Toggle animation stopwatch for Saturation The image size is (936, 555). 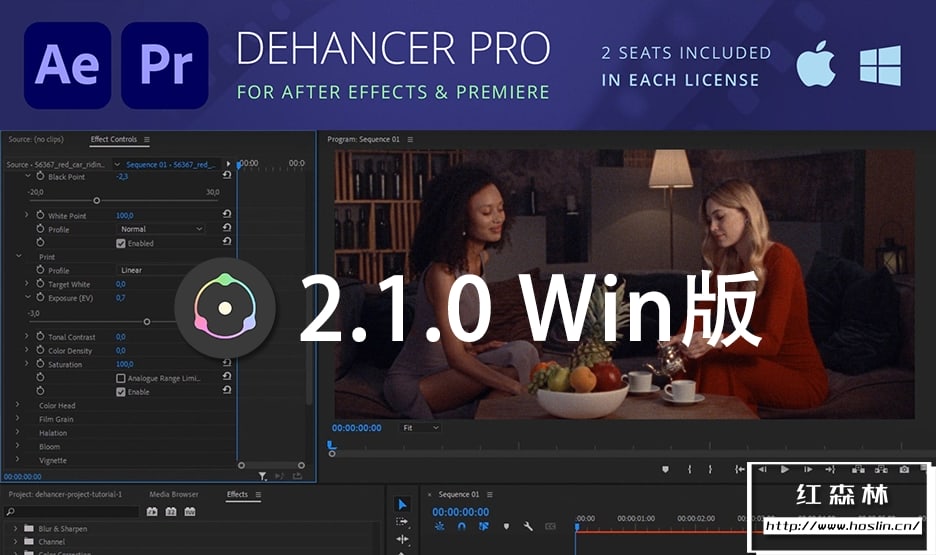pyautogui.click(x=40, y=363)
